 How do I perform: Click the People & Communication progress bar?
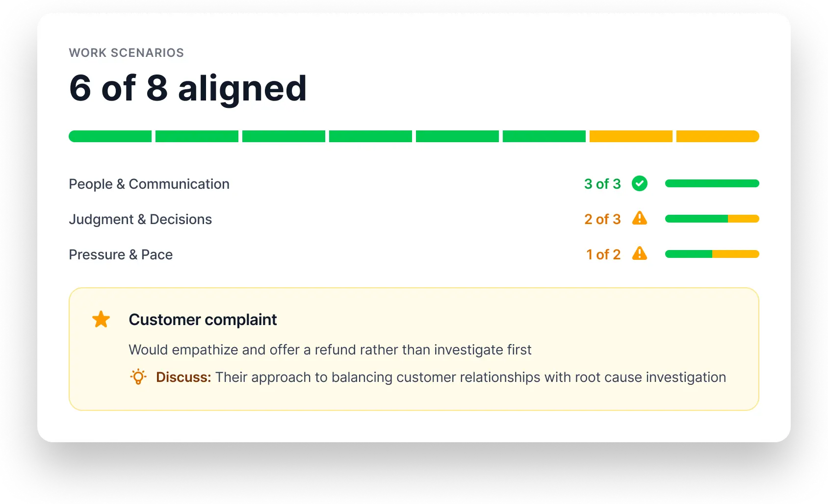coord(712,183)
